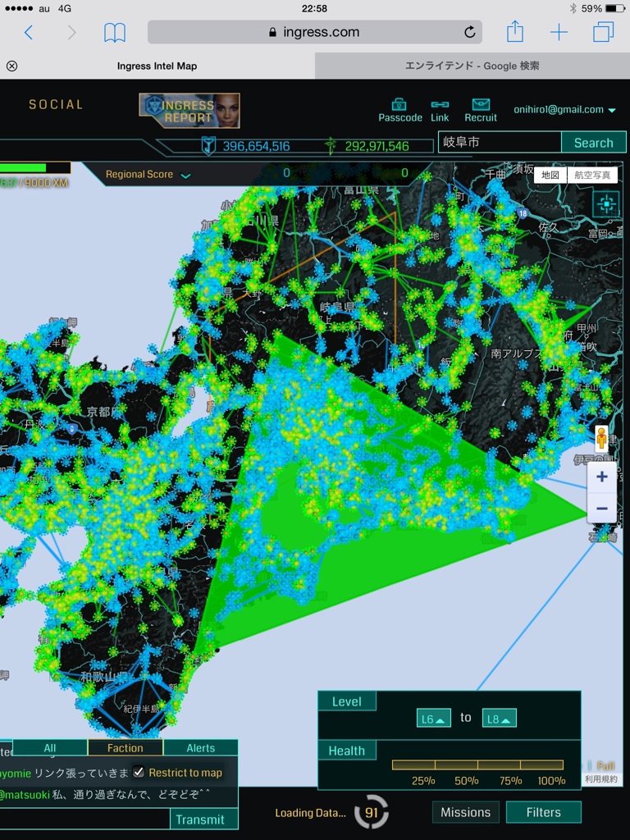Click the portal Health range slider
The width and height of the screenshot is (630, 840).
pyautogui.click(x=477, y=765)
